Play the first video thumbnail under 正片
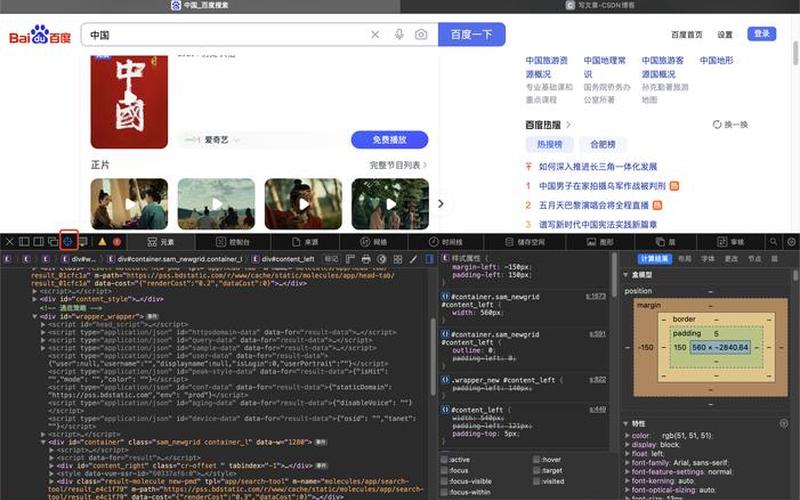The image size is (800, 500). click(129, 204)
